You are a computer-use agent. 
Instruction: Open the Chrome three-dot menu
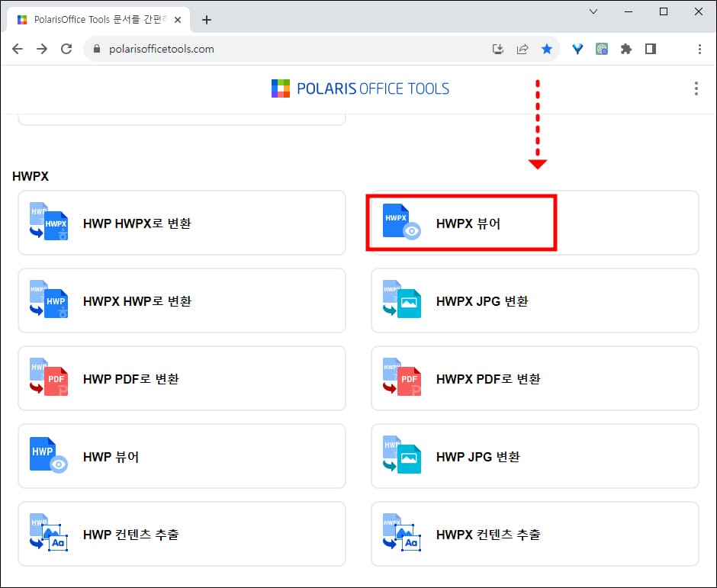coord(699,49)
